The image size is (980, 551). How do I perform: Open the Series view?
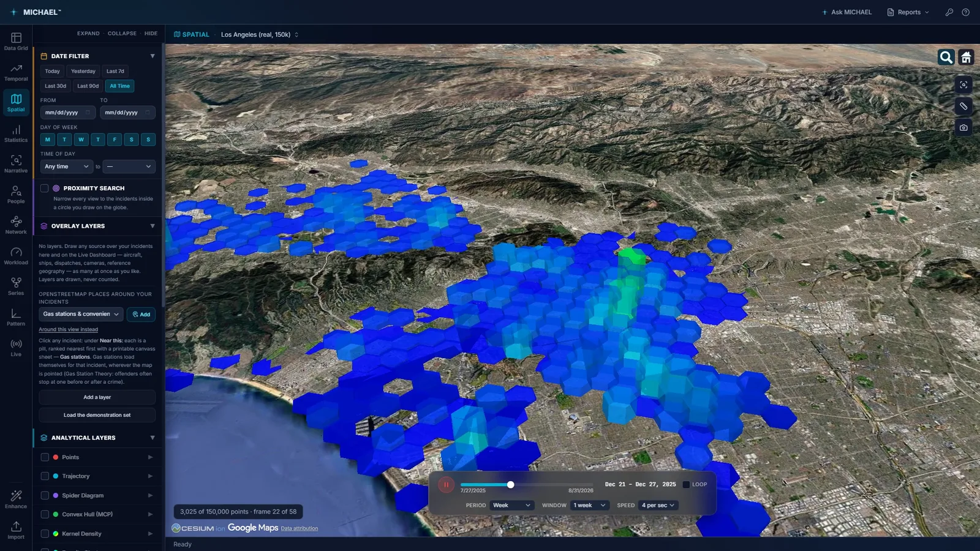click(x=16, y=287)
